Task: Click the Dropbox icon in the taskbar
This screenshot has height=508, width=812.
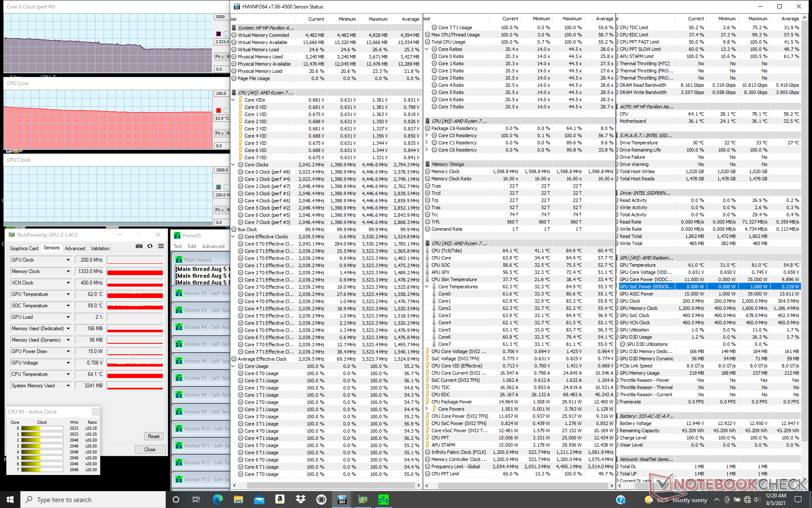Action: 300,500
